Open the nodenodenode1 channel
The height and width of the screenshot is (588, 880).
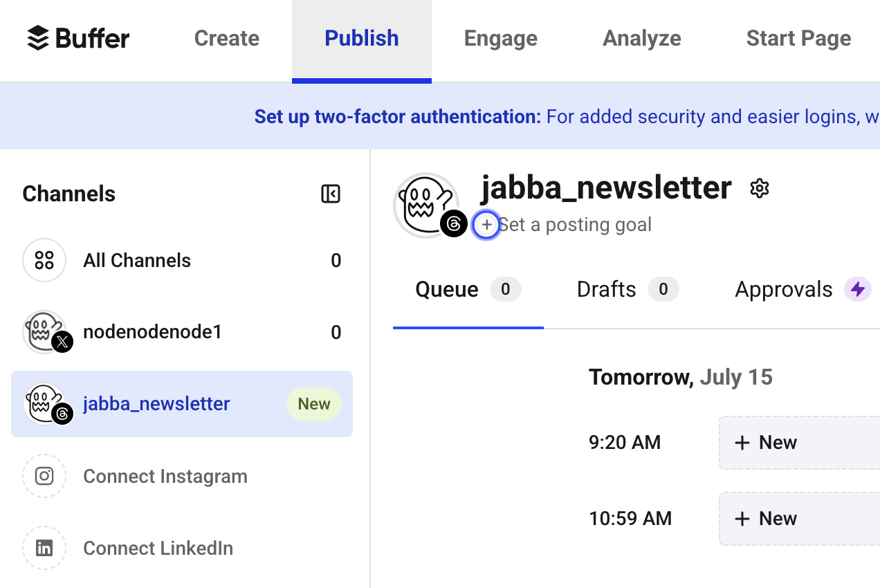pos(182,332)
